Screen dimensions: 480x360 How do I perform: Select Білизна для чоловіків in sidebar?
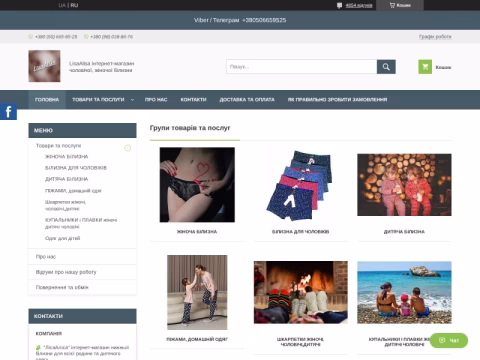click(x=76, y=168)
